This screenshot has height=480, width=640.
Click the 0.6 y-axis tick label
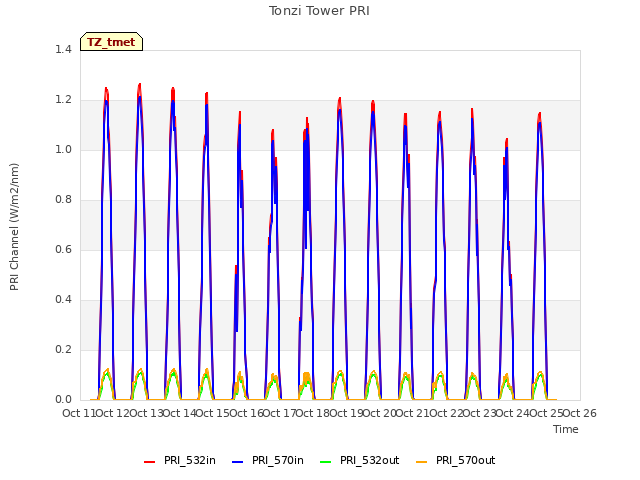click(x=63, y=249)
